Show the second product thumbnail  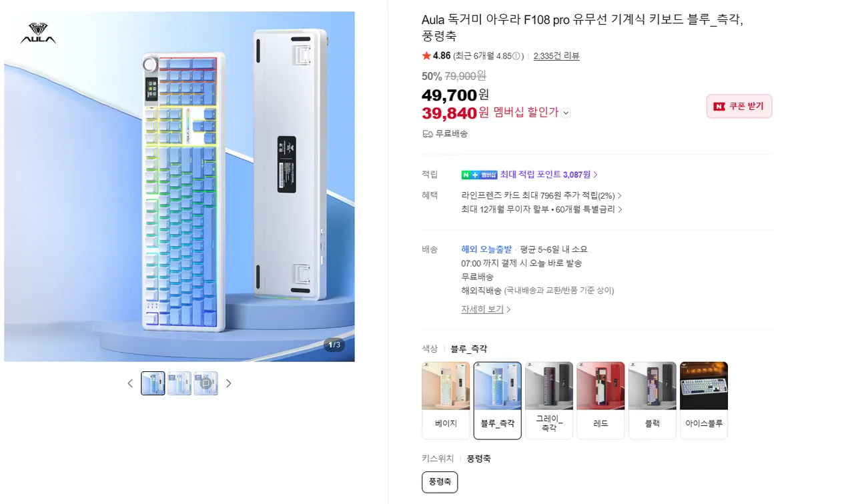(x=179, y=383)
